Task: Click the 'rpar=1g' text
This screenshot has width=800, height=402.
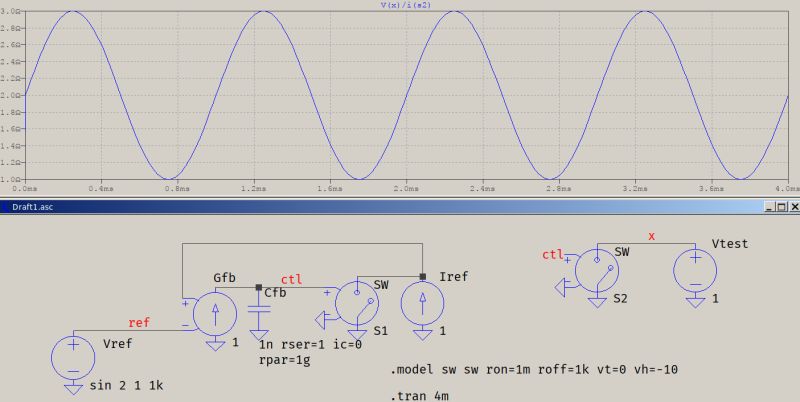Action: (x=285, y=360)
